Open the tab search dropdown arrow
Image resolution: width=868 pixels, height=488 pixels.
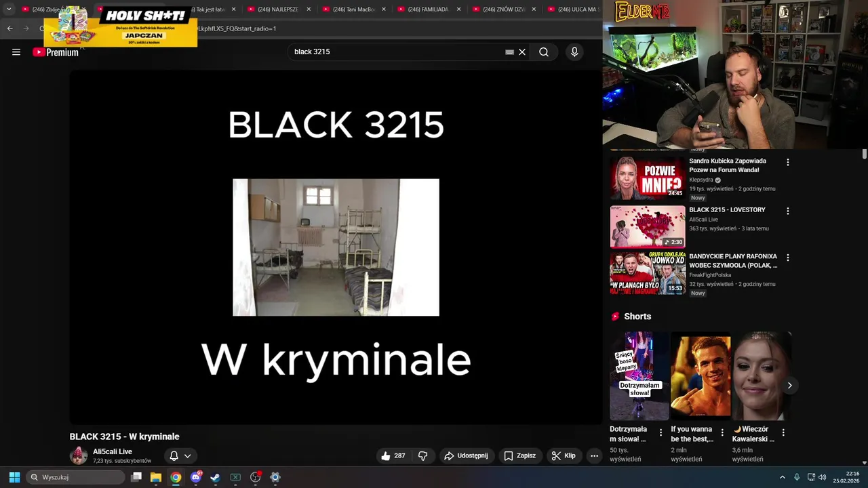pos(9,9)
